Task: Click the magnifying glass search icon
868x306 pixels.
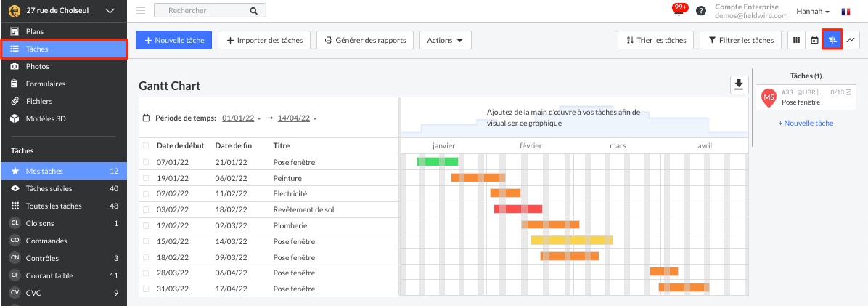Action: [253, 10]
